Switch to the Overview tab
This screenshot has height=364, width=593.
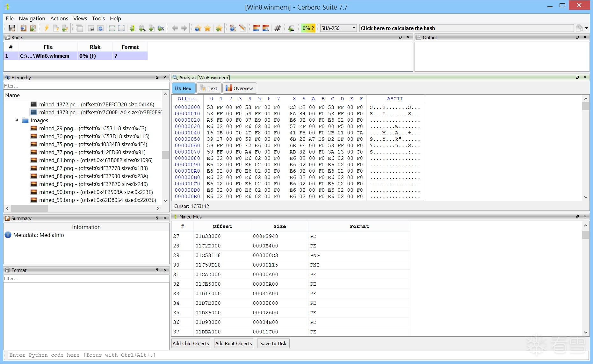[240, 88]
